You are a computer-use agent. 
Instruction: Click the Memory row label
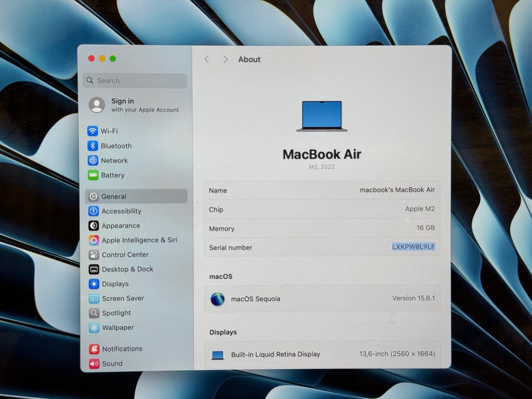[x=222, y=229]
